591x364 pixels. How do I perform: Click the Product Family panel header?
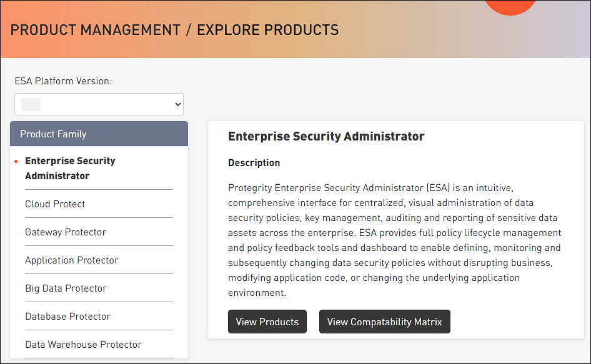[x=53, y=134]
